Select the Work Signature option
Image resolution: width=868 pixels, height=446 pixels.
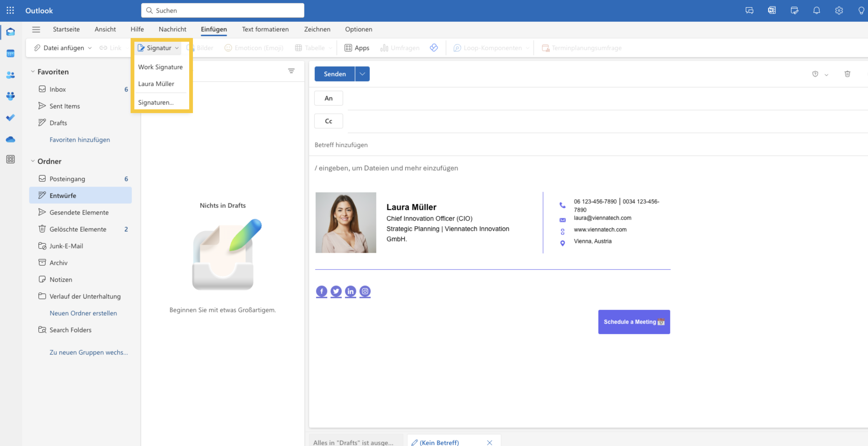(x=160, y=66)
